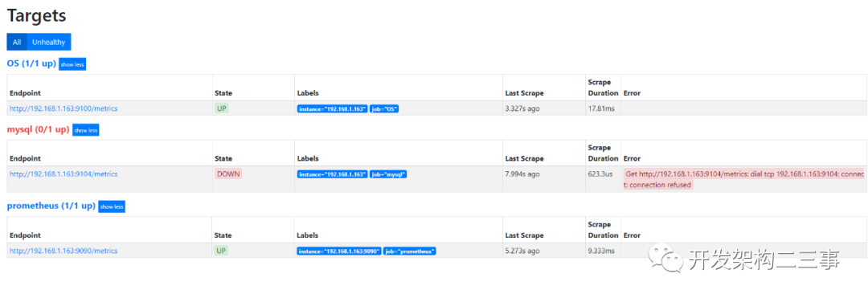
Task: Click the connection refused error message
Action: point(743,179)
